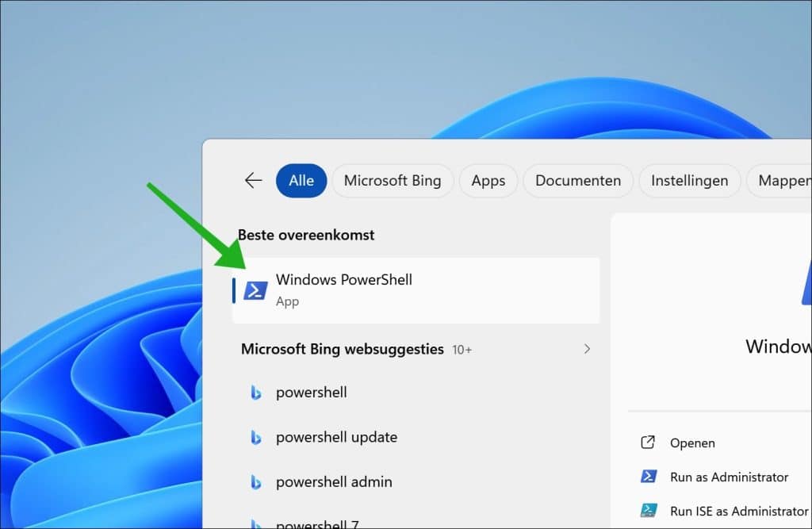Choose the Documenten filter tab
This screenshot has height=529, width=812.
(578, 180)
